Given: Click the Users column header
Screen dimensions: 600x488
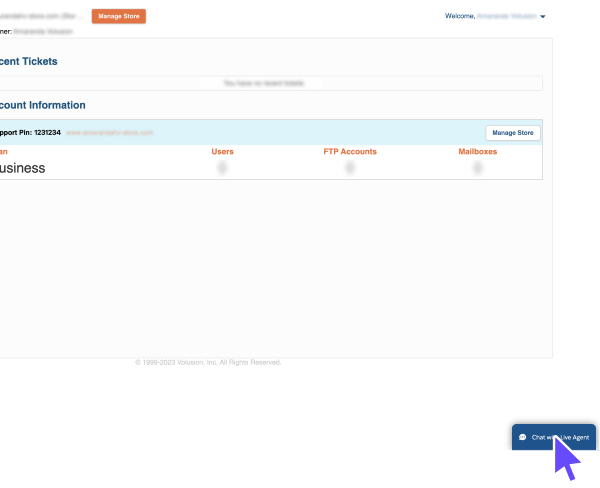Looking at the screenshot, I should click(x=222, y=151).
